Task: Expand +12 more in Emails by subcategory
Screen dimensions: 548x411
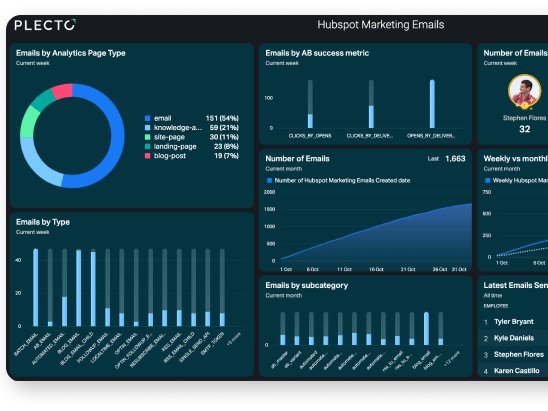Action: coord(452,359)
